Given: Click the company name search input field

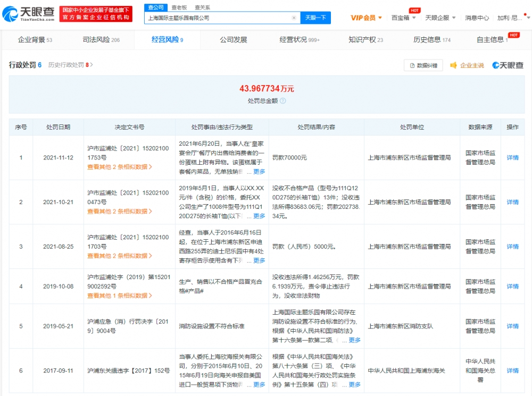Looking at the screenshot, I should click(219, 18).
